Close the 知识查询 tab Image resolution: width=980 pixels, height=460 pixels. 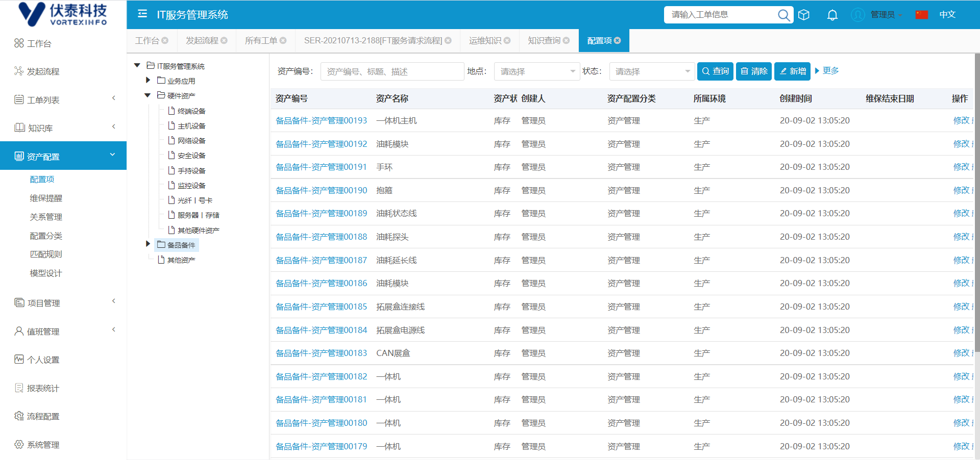[566, 40]
